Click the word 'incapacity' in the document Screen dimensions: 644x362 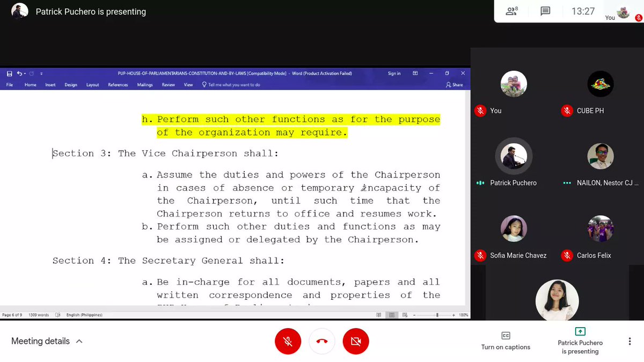pyautogui.click(x=391, y=188)
